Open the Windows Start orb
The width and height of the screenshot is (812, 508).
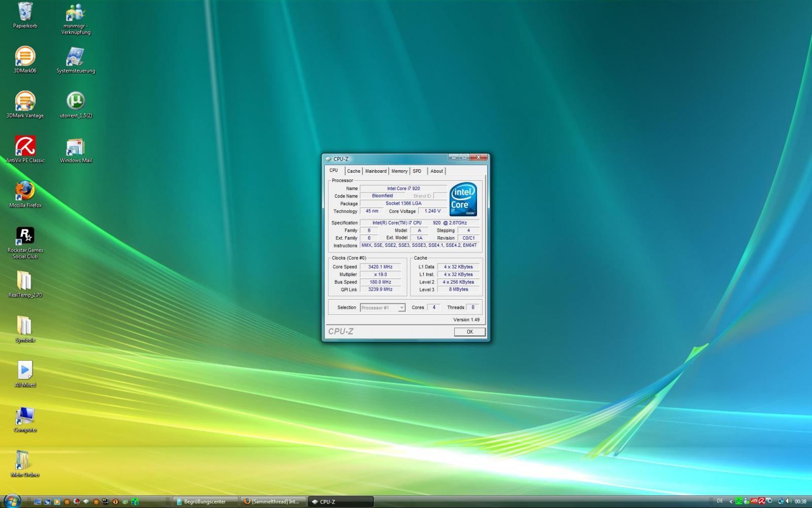13,501
